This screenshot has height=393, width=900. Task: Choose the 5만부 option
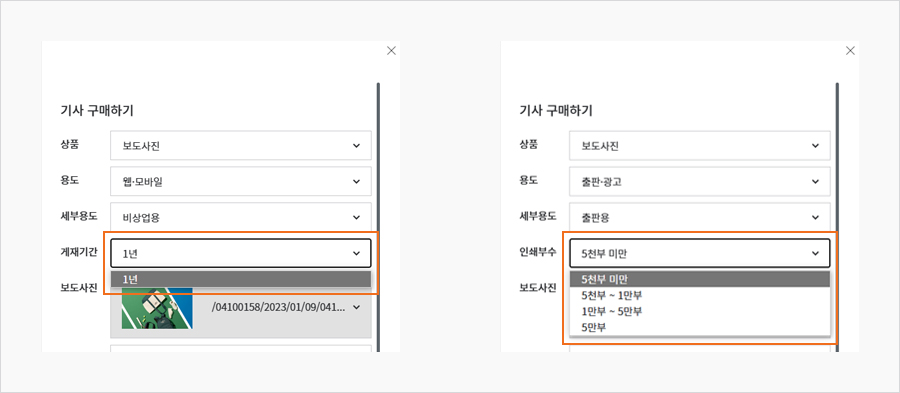[700, 327]
